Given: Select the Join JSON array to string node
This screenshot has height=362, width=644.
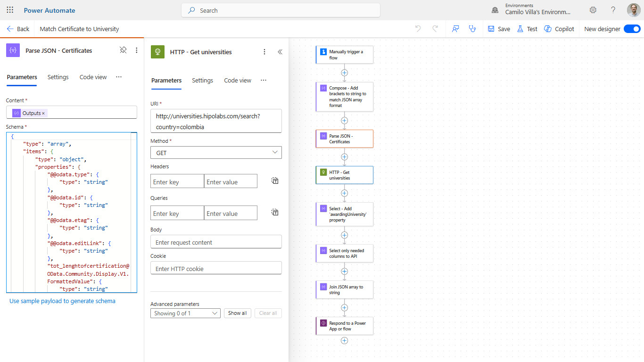Looking at the screenshot, I should (344, 289).
